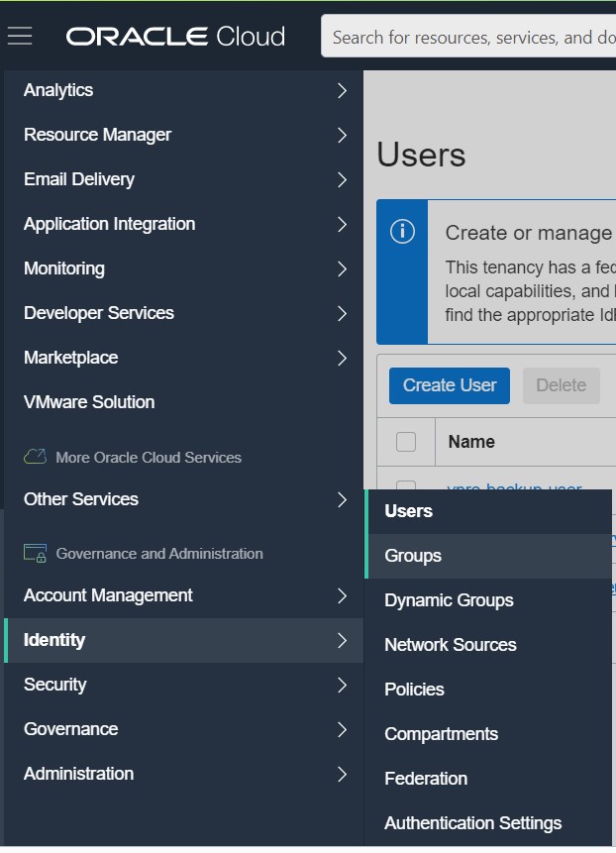Expand the Monitoring submenu chevron
Screen dimensions: 616x853
342,268
